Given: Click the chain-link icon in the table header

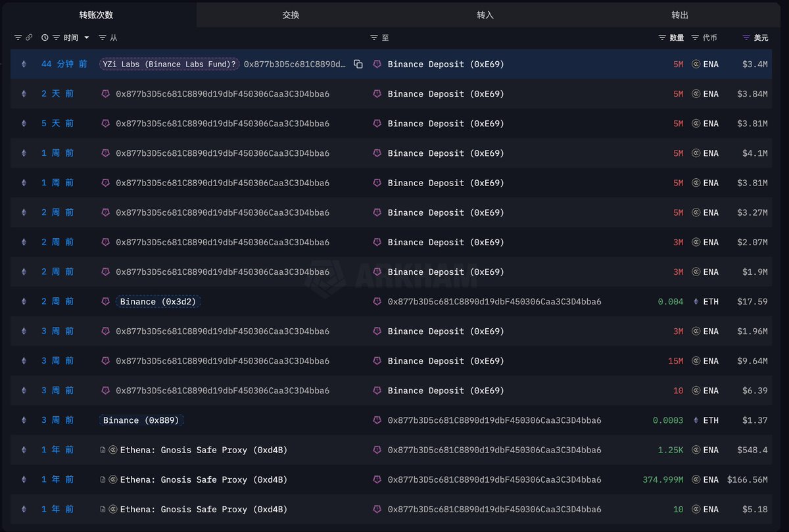Looking at the screenshot, I should click(28, 38).
